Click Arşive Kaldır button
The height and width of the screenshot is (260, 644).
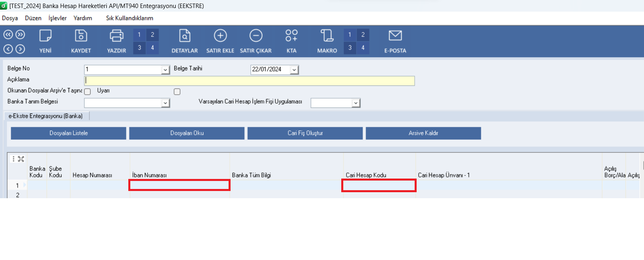click(x=423, y=133)
